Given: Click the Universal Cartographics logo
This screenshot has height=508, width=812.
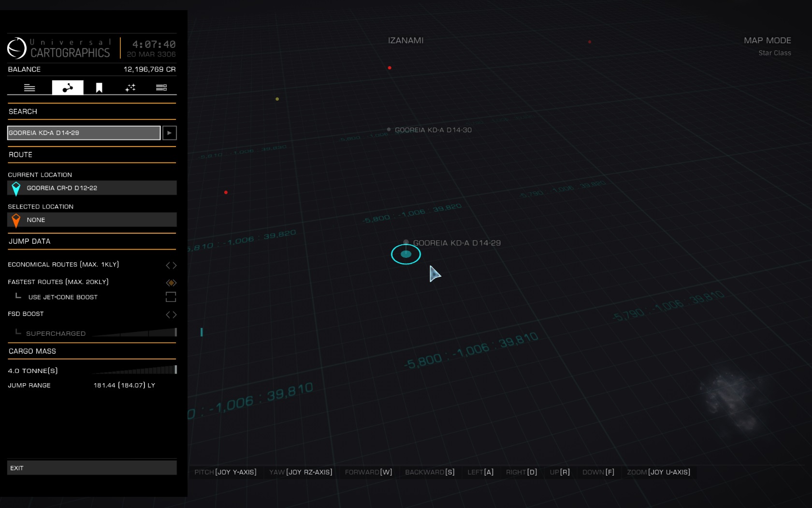Looking at the screenshot, I should click(59, 48).
